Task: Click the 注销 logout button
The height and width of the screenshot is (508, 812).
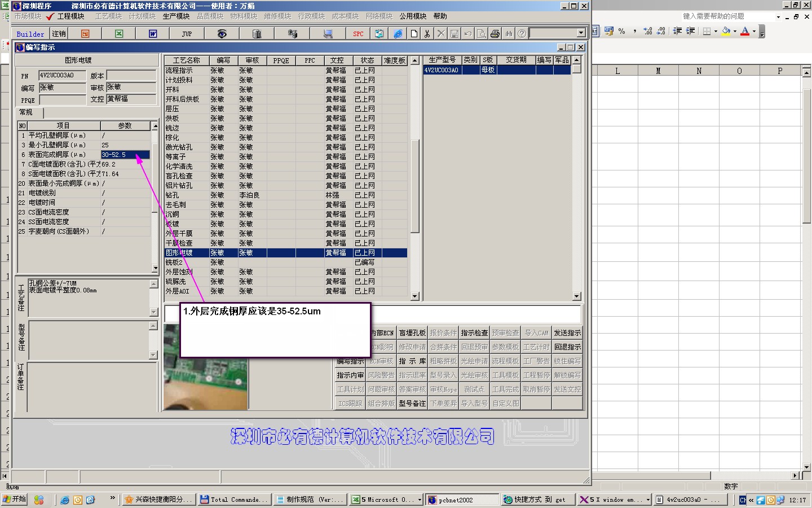Action: tap(59, 34)
